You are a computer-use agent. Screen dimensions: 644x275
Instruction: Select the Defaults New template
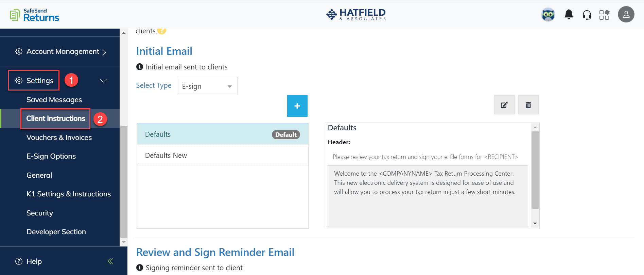point(166,155)
